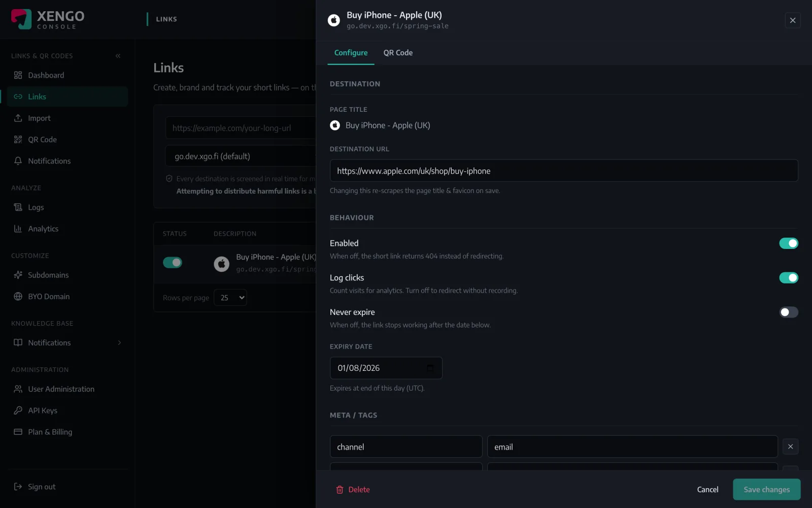
Task: Click the Notifications bell icon
Action: 18,161
